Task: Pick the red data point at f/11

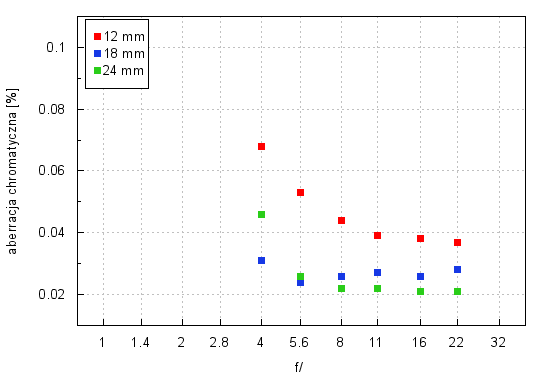Action: pos(377,235)
